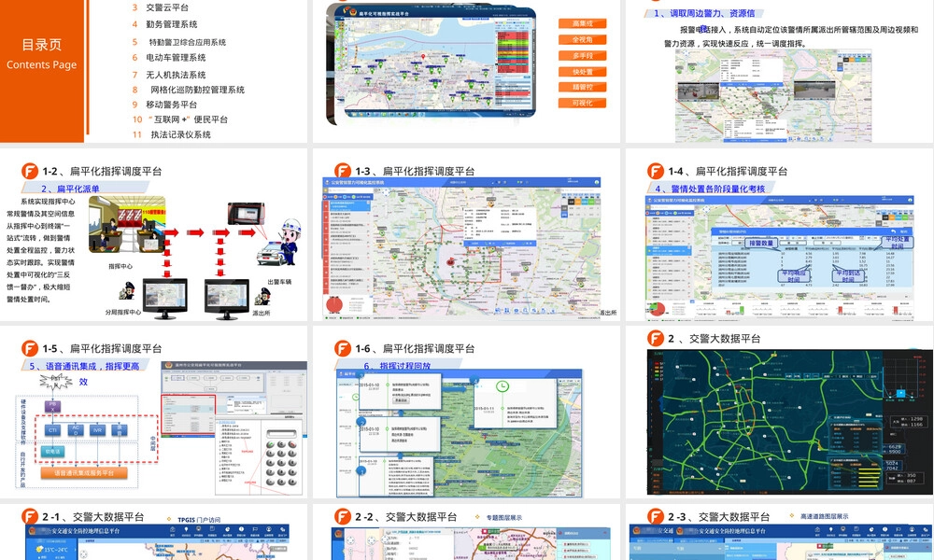Click the orange F logo beside 2、交警大数据平台
The width and height of the screenshot is (934, 560).
point(656,339)
